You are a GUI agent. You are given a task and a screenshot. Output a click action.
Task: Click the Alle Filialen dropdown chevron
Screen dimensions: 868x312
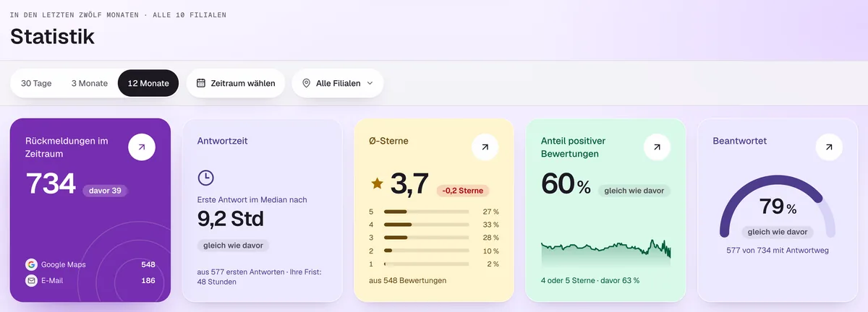point(370,83)
